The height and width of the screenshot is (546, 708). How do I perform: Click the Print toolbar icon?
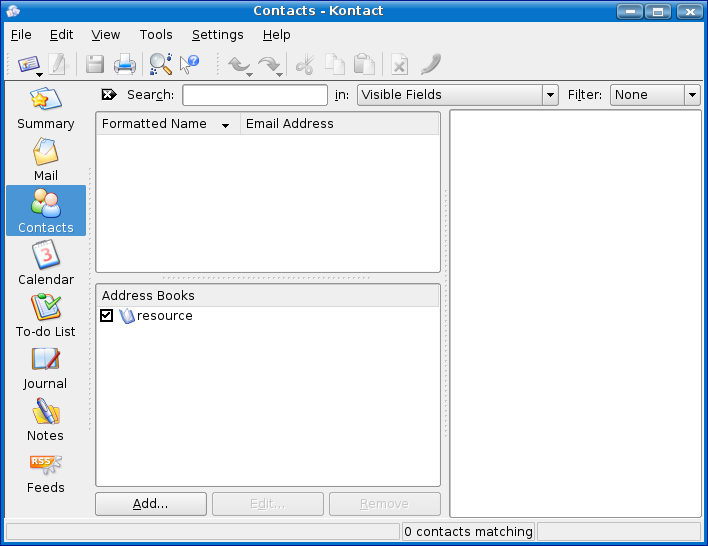(125, 64)
